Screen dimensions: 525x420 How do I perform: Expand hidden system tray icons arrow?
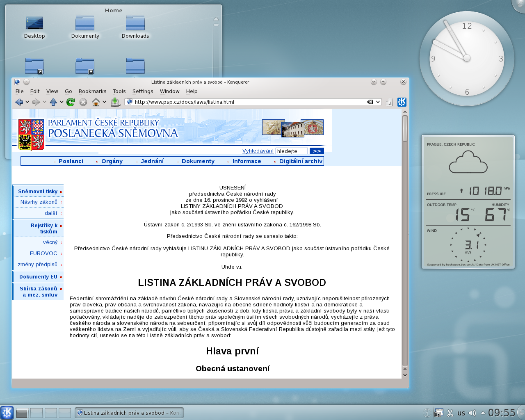(483, 413)
